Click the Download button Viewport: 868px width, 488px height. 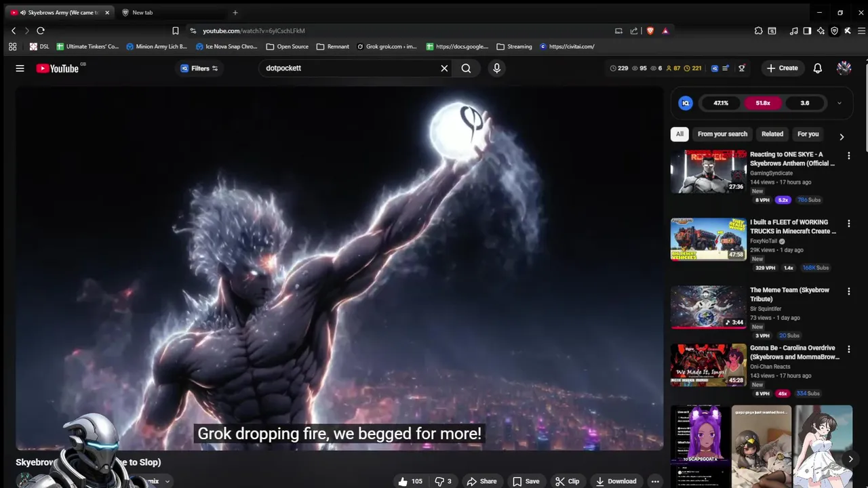616,481
